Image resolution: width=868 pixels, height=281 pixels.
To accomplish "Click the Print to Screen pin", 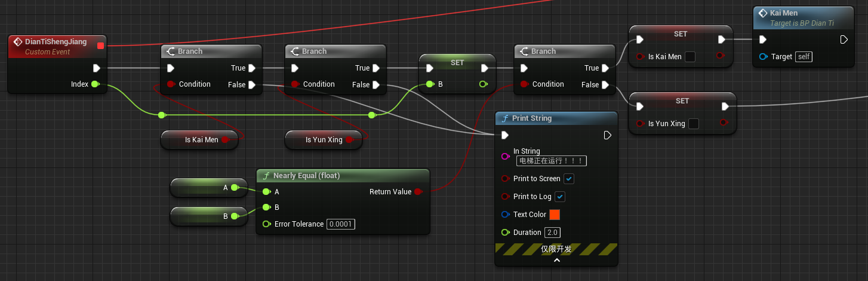I will coord(506,179).
